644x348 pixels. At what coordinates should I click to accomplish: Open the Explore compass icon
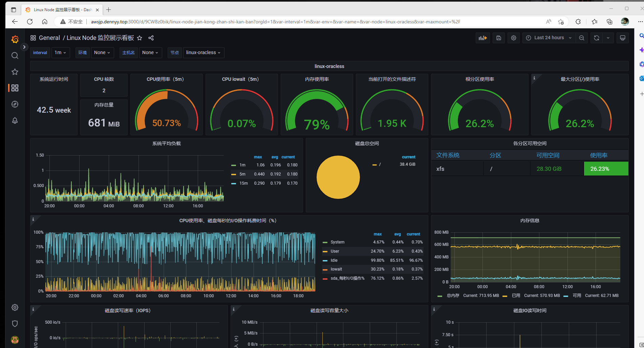click(x=15, y=104)
